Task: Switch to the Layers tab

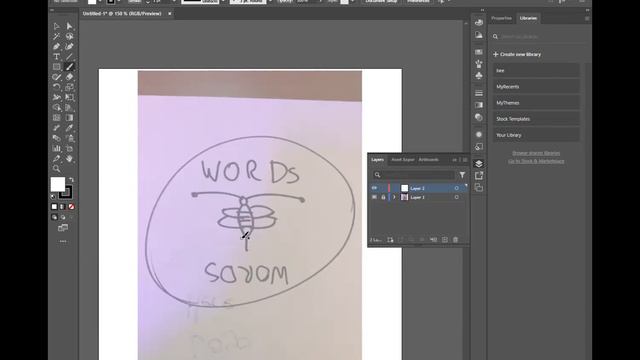Action: tap(378, 160)
